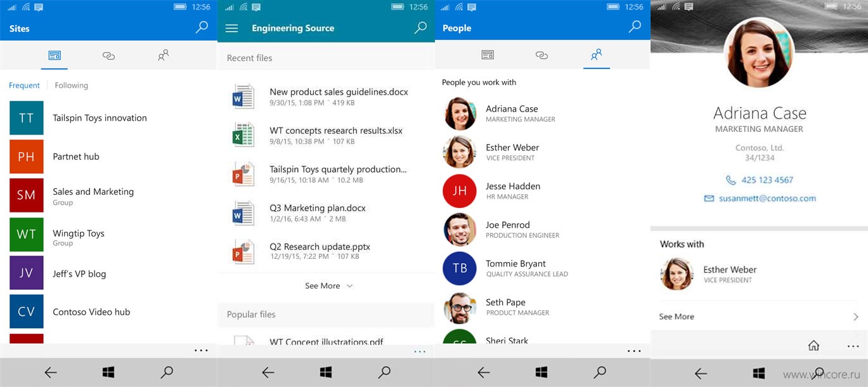The width and height of the screenshot is (868, 387).
Task: Switch to Sites tab icon on Sites screen
Action: [x=55, y=56]
